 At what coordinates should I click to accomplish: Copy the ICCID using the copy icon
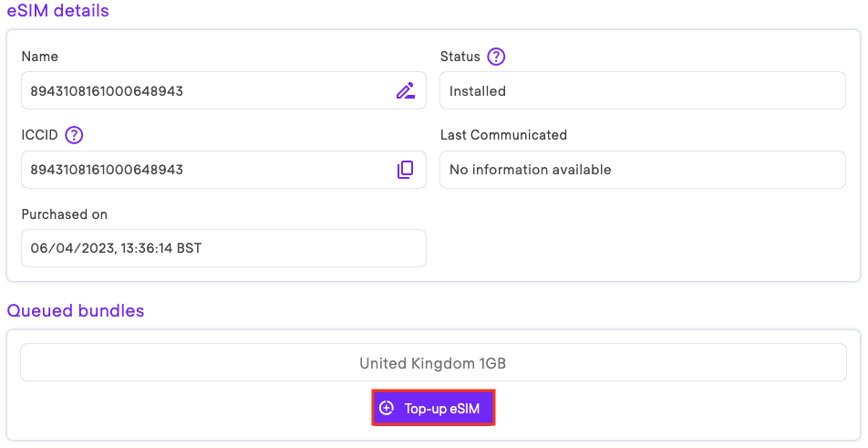[406, 170]
